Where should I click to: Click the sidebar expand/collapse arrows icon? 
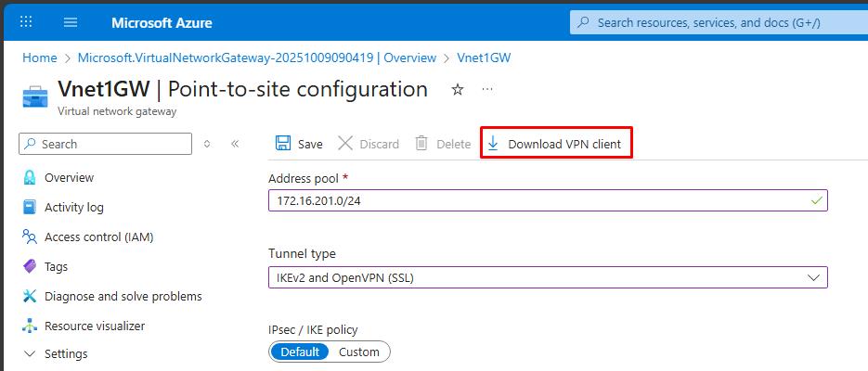(x=207, y=144)
